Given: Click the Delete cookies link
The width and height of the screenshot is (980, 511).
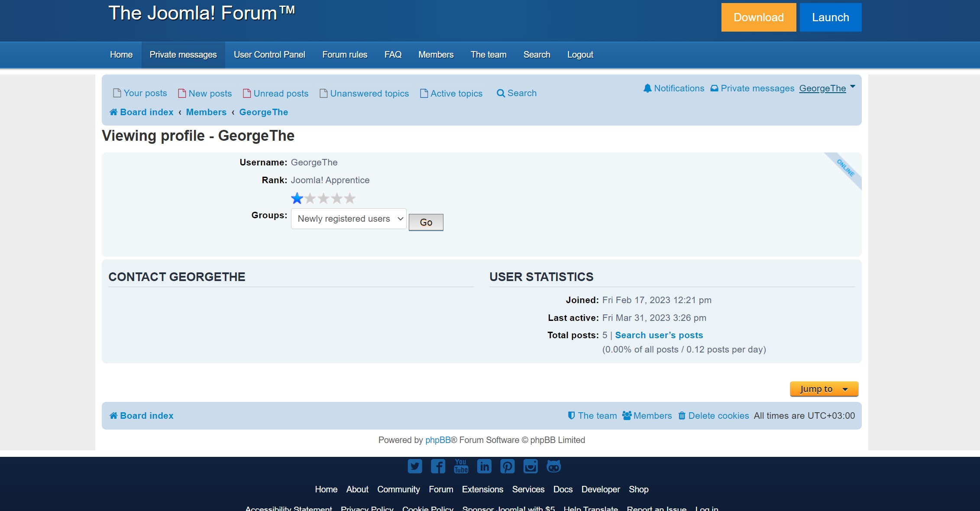Looking at the screenshot, I should pyautogui.click(x=719, y=416).
